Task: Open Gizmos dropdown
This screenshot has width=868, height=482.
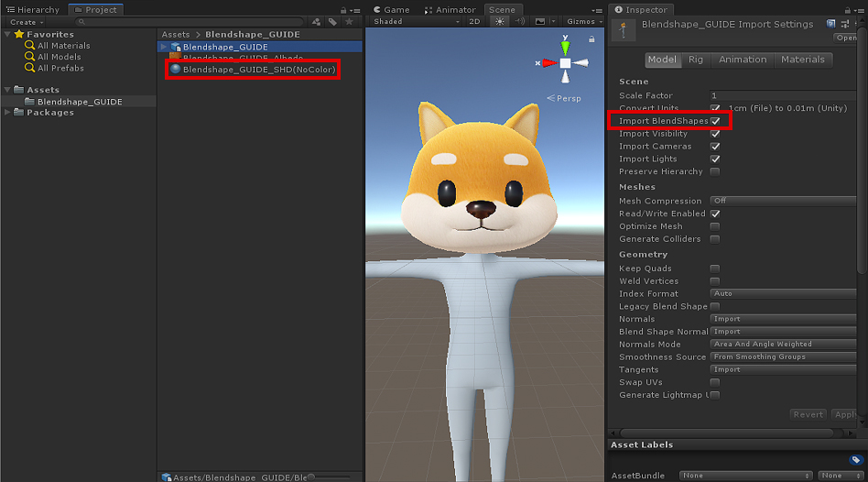Action: click(584, 22)
